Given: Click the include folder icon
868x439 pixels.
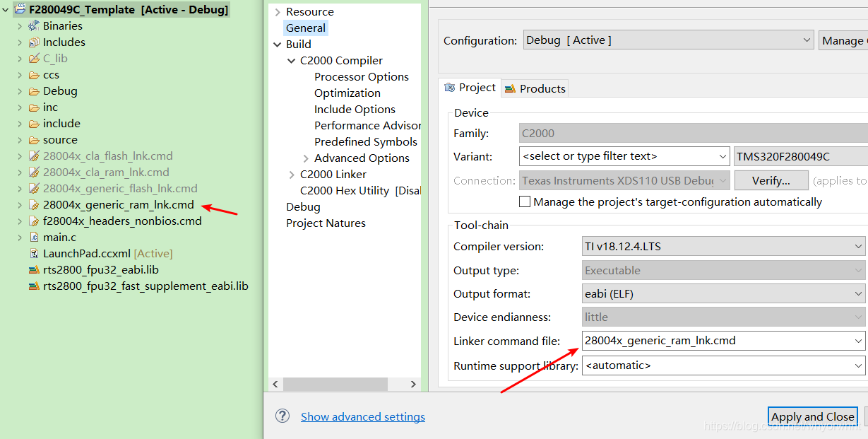Looking at the screenshot, I should (x=34, y=123).
